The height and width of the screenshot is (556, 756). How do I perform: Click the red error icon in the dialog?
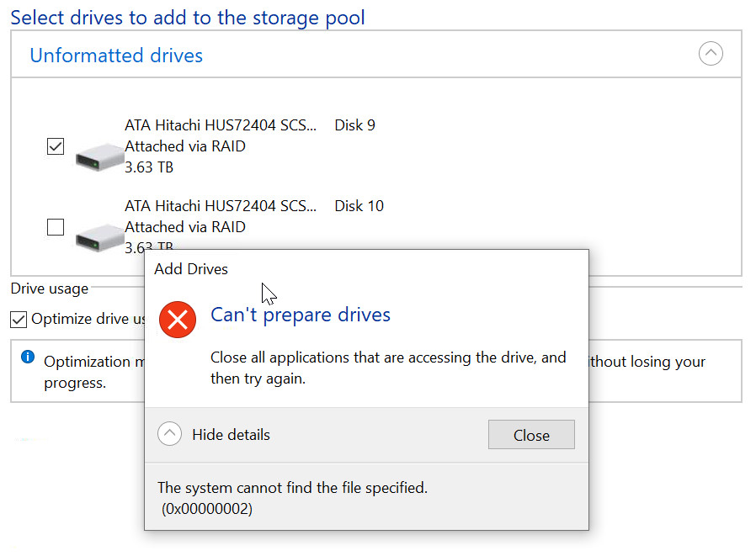coord(178,318)
